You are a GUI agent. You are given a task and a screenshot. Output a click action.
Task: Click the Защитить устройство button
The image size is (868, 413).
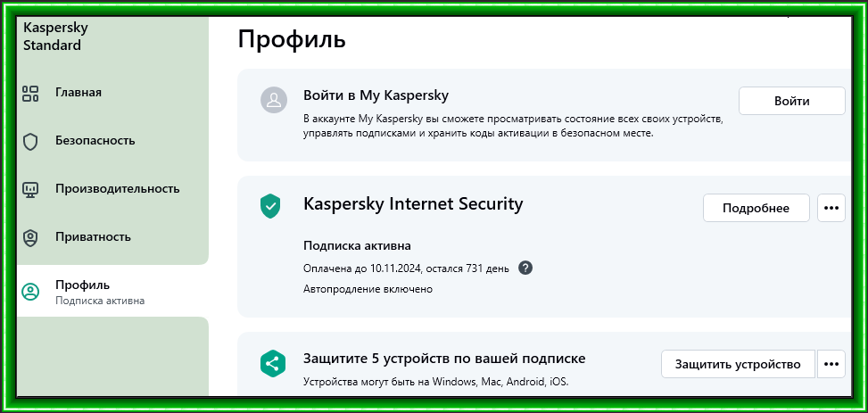tap(738, 364)
